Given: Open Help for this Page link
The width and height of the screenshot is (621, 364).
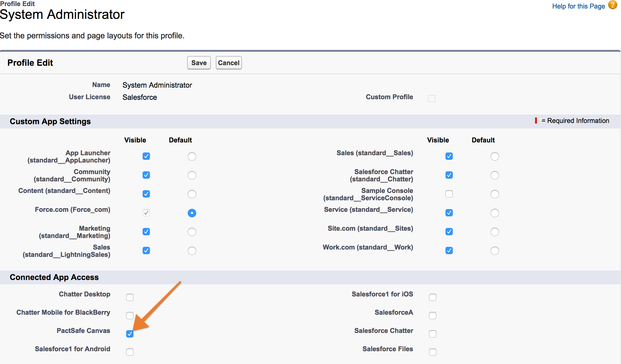Looking at the screenshot, I should pos(578,6).
